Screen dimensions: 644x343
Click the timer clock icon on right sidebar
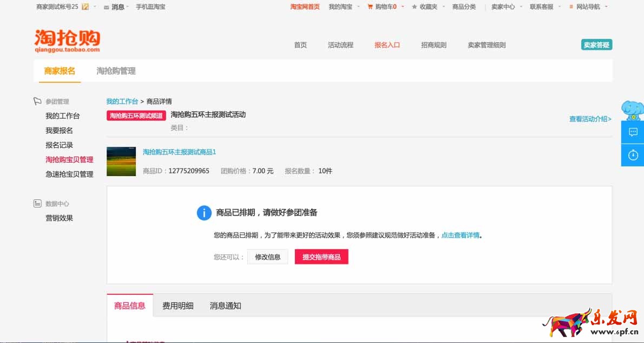[633, 155]
